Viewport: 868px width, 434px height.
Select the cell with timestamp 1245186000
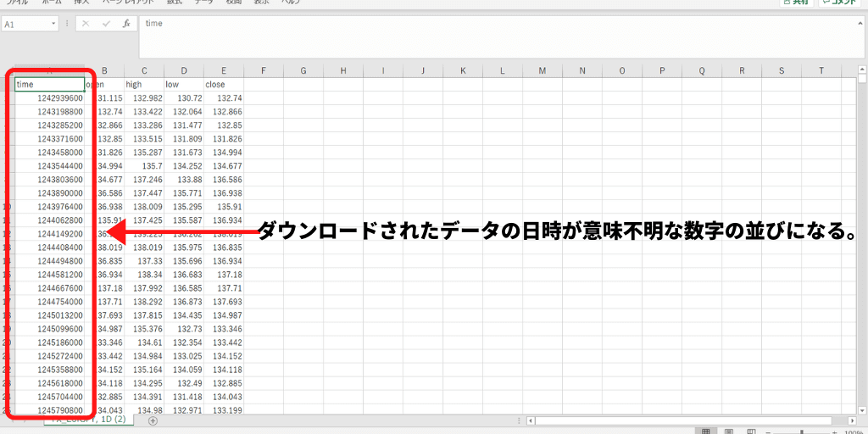pyautogui.click(x=50, y=342)
